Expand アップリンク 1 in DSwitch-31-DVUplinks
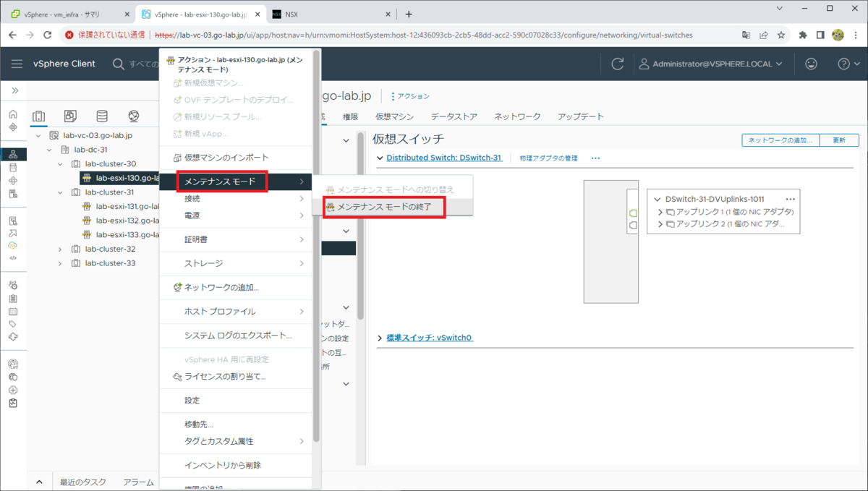 (660, 212)
